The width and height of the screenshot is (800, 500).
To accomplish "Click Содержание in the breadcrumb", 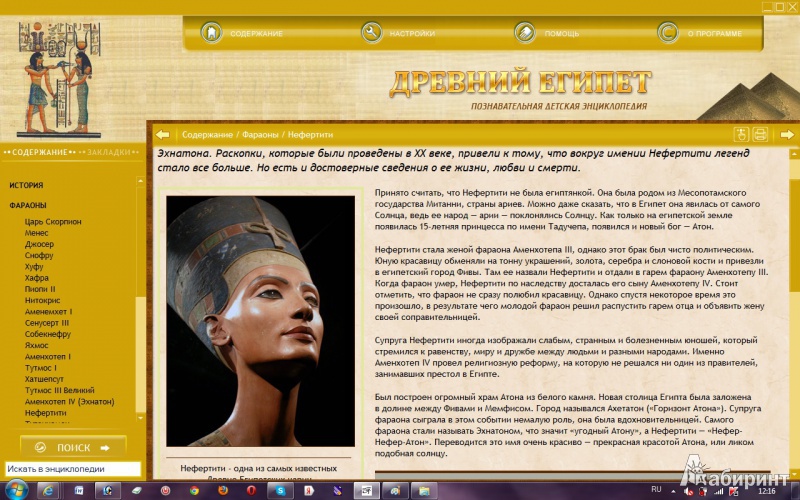I will point(207,135).
